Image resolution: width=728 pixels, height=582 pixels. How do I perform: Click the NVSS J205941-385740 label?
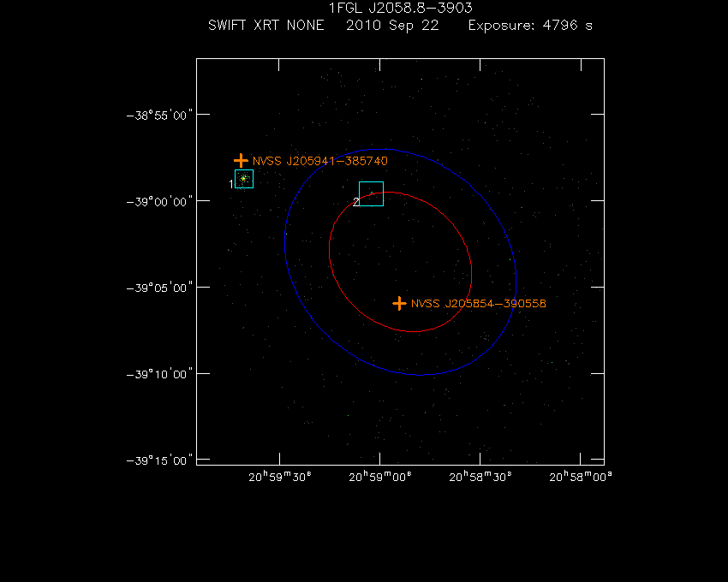(x=320, y=161)
